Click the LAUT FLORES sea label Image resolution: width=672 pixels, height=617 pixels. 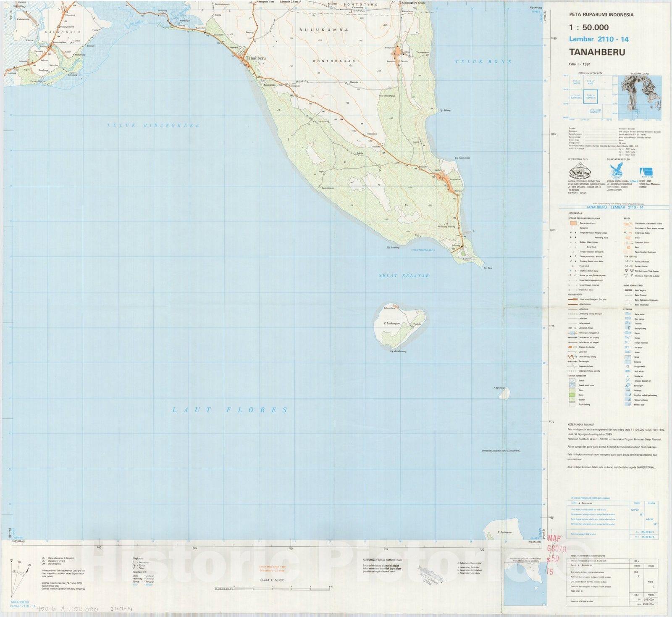[x=229, y=410]
